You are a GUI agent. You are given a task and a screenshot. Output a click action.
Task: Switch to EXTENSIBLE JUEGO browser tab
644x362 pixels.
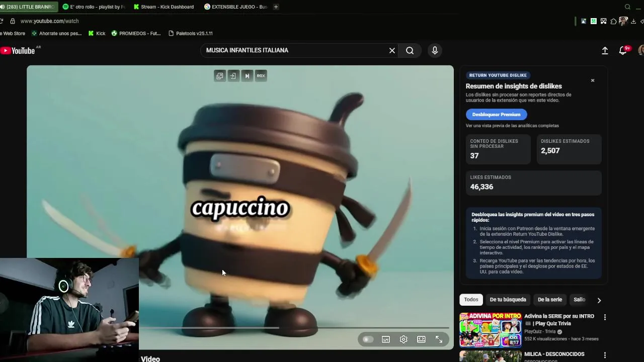pyautogui.click(x=235, y=7)
